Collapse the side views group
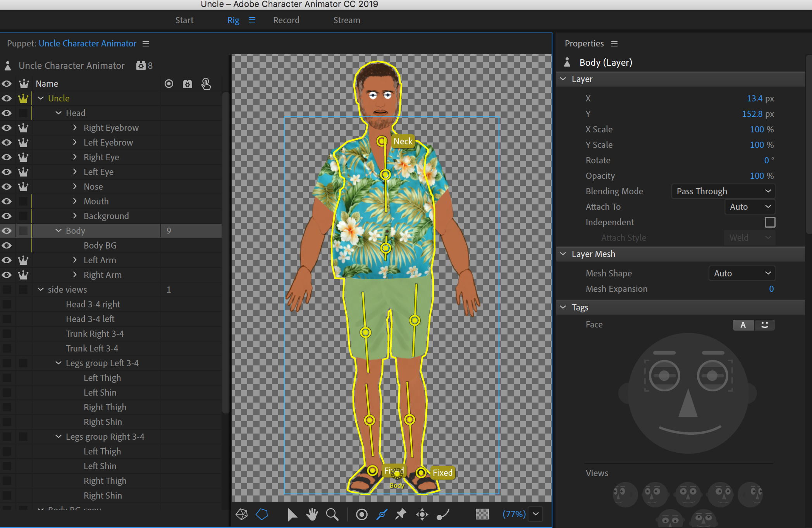This screenshot has height=528, width=812. click(x=41, y=290)
